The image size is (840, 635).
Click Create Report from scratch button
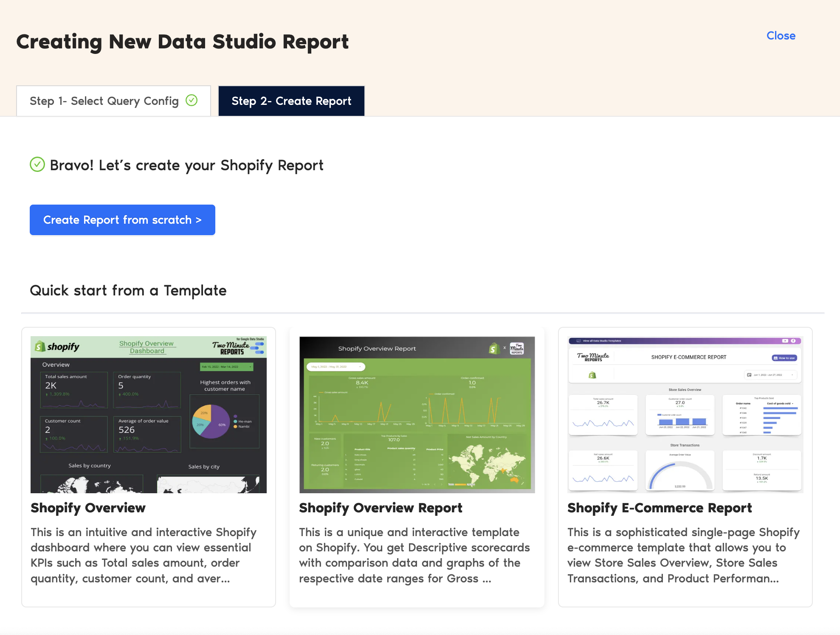[122, 220]
